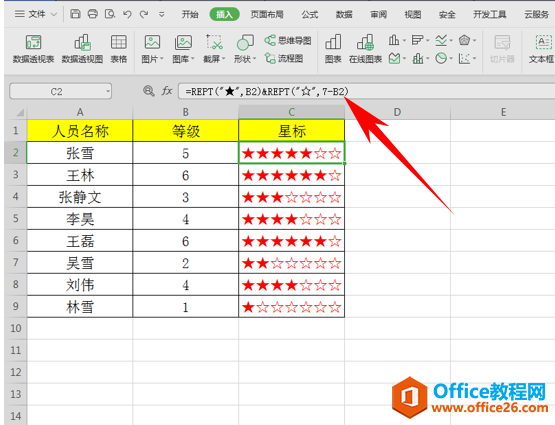Click the Save icon in quick toolbar

pos(75,14)
